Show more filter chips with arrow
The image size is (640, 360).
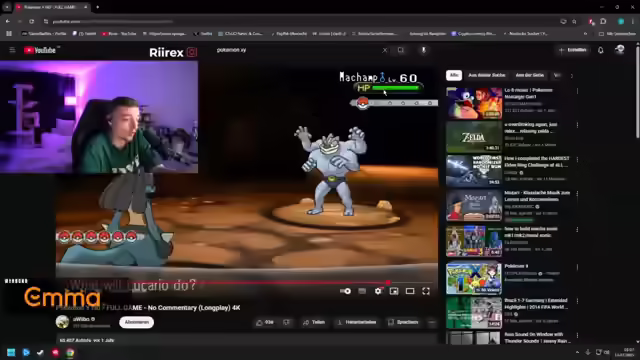click(x=571, y=76)
